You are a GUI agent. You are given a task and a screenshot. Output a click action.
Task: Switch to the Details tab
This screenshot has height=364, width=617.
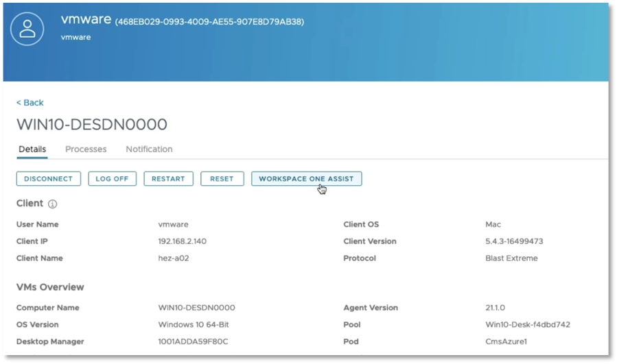(32, 149)
